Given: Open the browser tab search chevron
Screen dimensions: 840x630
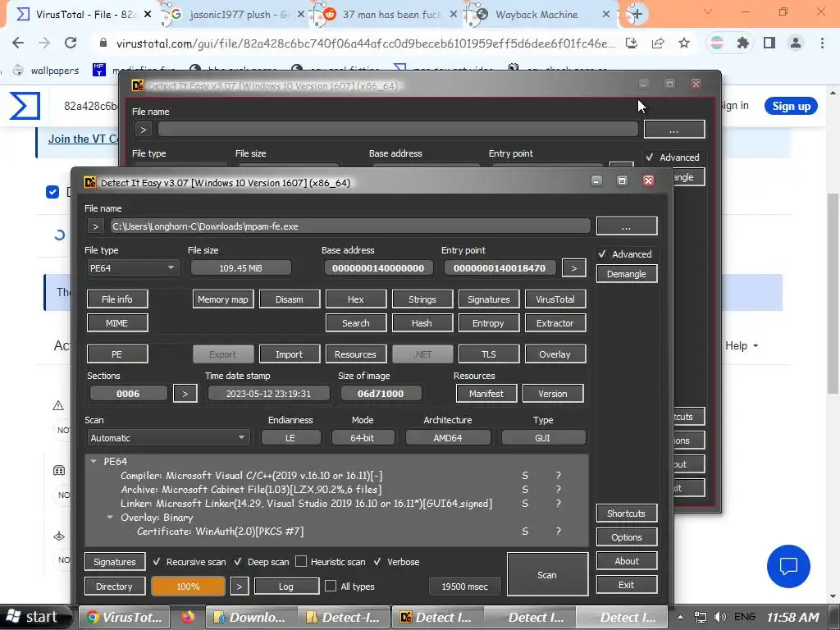Looking at the screenshot, I should [708, 11].
